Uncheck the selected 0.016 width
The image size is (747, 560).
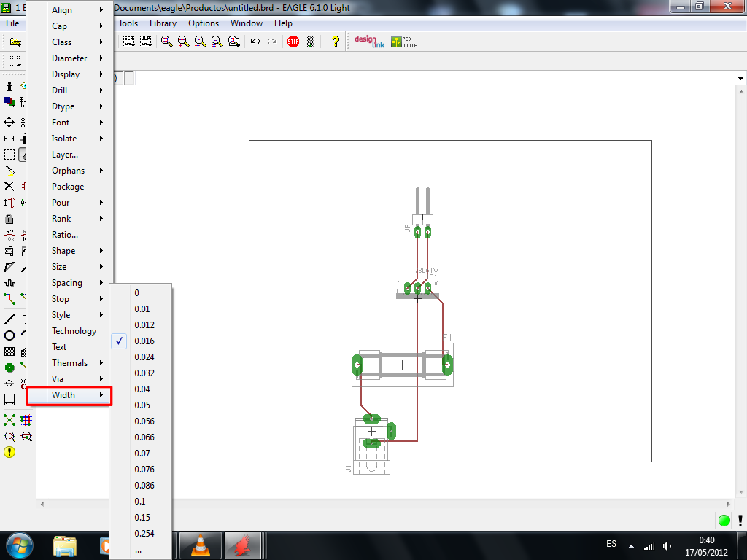coord(141,341)
